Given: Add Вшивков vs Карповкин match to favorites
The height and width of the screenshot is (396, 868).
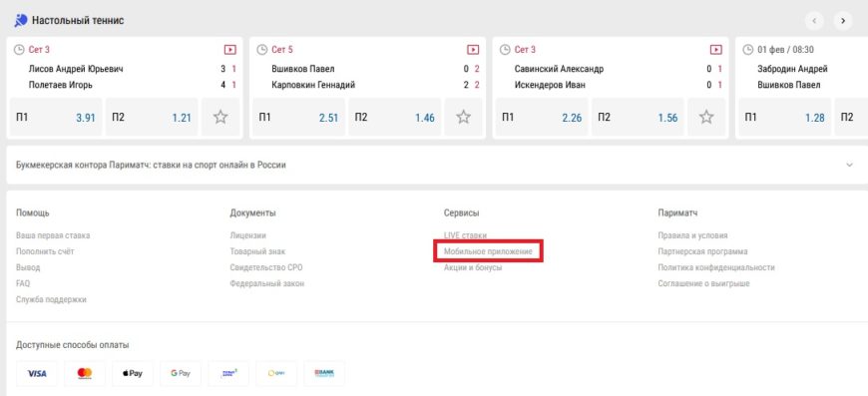Looking at the screenshot, I should [x=463, y=117].
